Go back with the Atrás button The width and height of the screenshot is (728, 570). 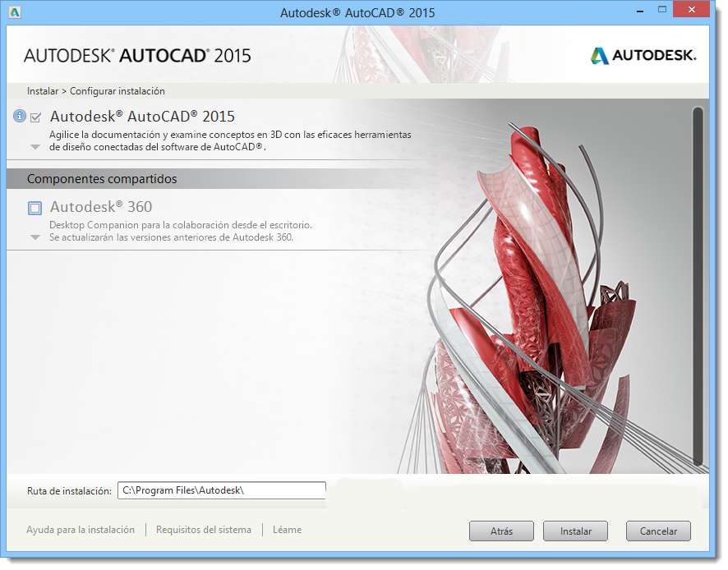tap(501, 531)
